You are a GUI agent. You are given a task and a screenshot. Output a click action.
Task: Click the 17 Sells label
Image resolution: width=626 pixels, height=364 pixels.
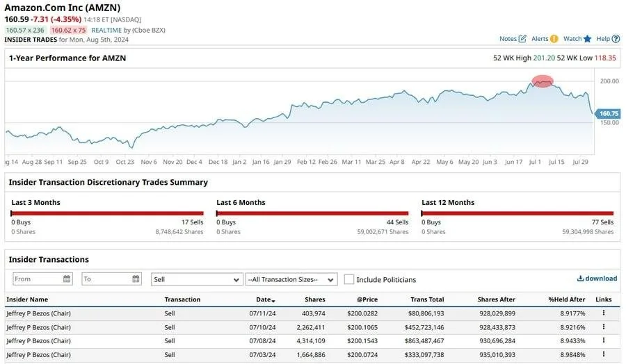pos(193,222)
